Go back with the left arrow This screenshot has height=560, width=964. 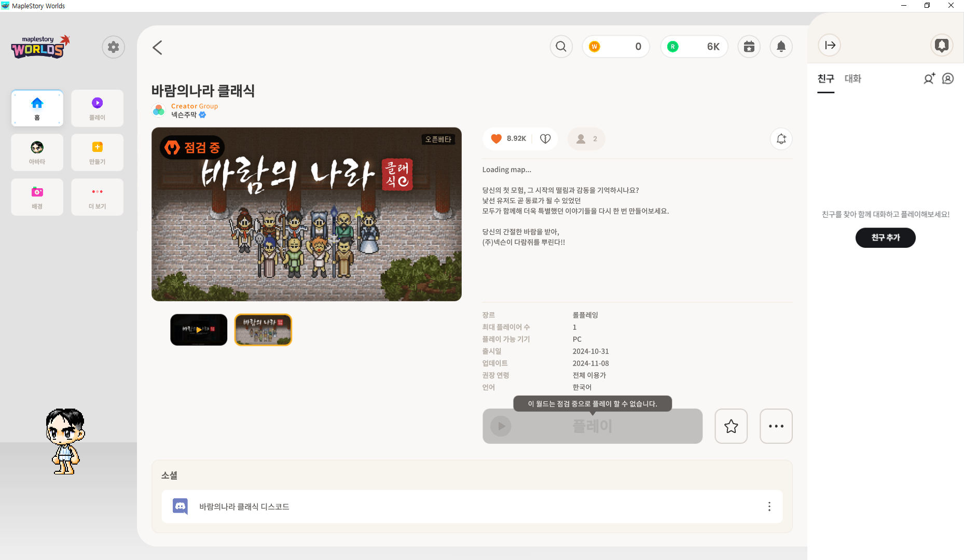click(x=157, y=47)
